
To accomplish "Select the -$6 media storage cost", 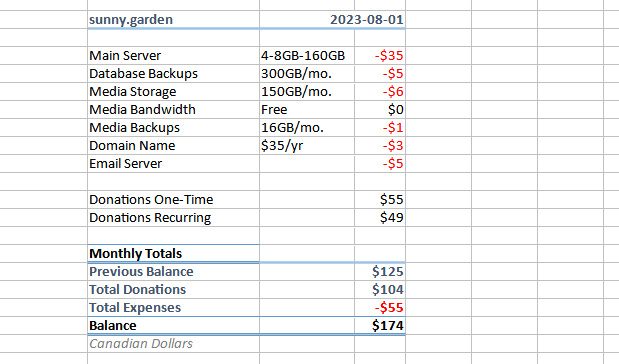I will click(380, 92).
